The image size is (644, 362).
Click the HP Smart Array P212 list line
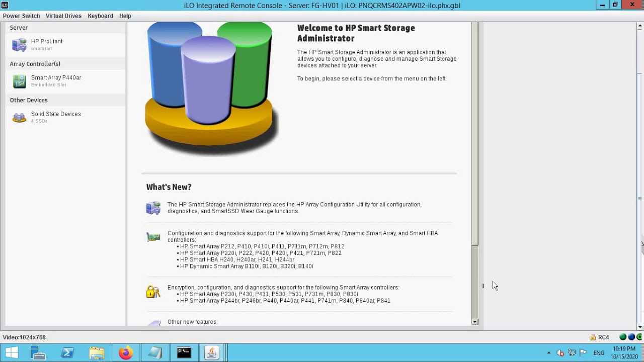pos(262,246)
